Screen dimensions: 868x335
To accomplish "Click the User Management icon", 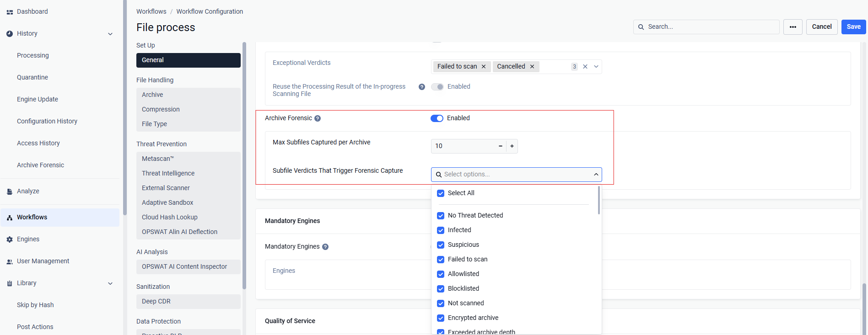I will click(x=10, y=261).
